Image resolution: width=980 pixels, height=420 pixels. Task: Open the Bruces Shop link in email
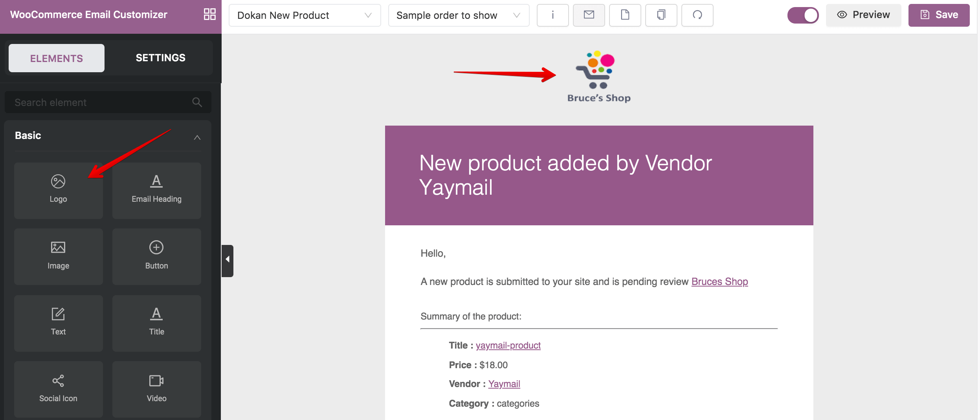719,281
